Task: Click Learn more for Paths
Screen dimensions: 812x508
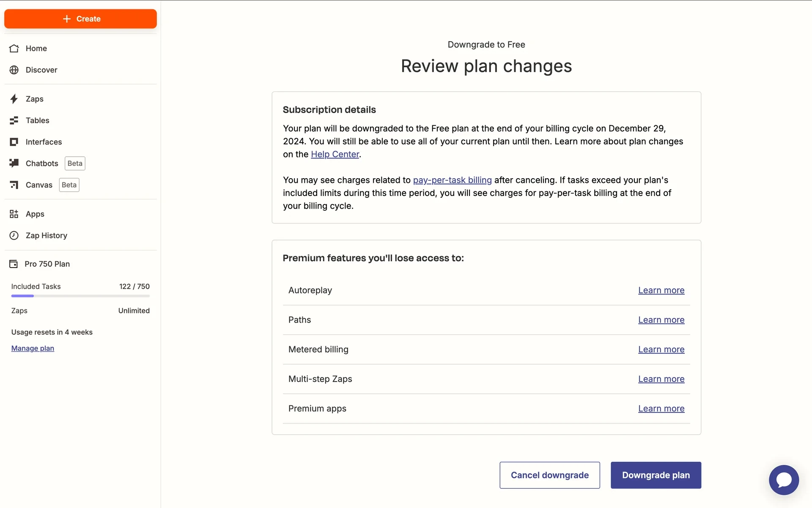Action: click(x=661, y=320)
